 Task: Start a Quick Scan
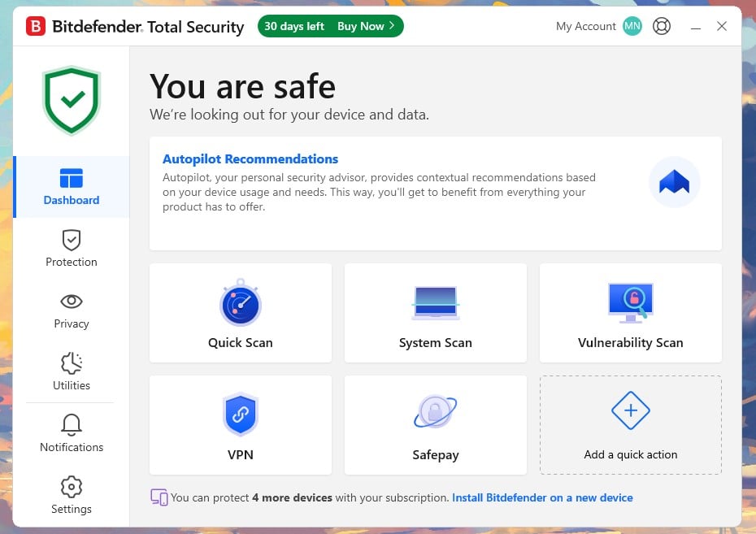point(241,313)
